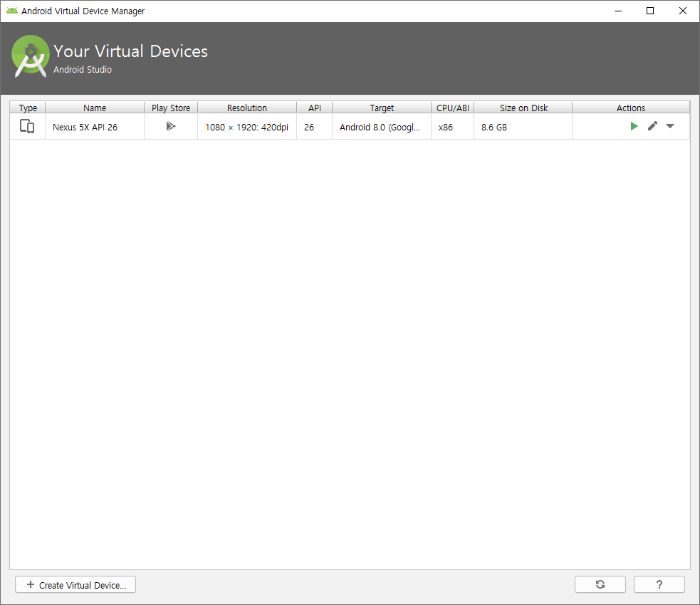Click the Android 8.0 (Googl... target cell
700x605 pixels.
pyautogui.click(x=382, y=127)
